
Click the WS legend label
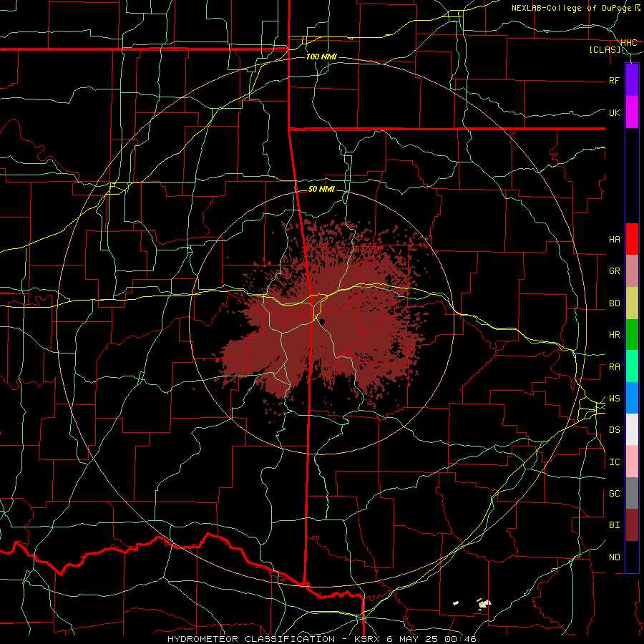614,399
